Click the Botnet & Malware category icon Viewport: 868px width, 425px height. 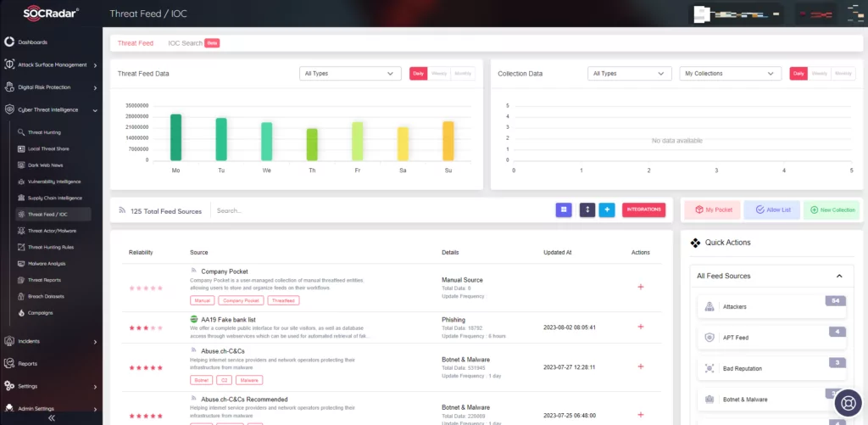pos(709,399)
